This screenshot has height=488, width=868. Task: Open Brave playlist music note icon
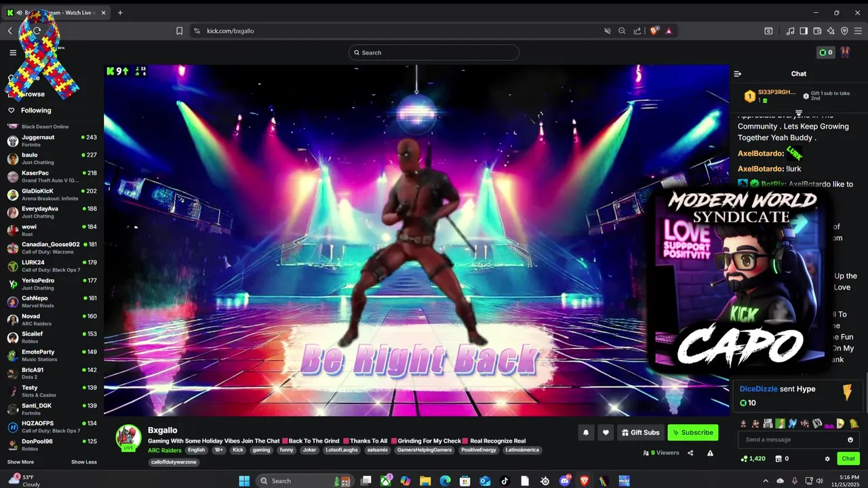pyautogui.click(x=790, y=30)
